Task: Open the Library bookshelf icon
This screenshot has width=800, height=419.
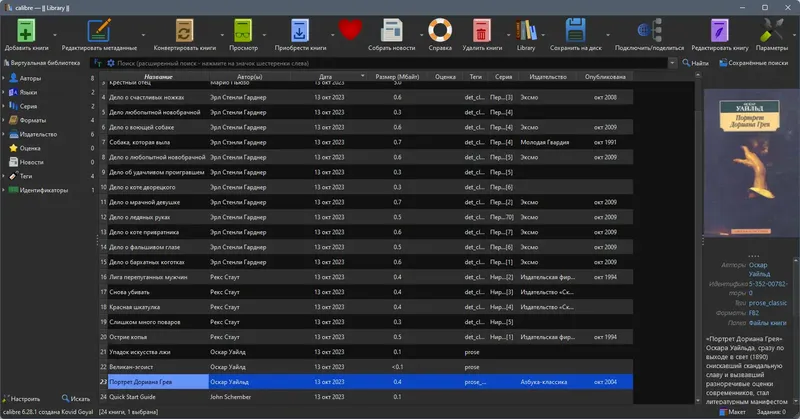Action: (526, 31)
